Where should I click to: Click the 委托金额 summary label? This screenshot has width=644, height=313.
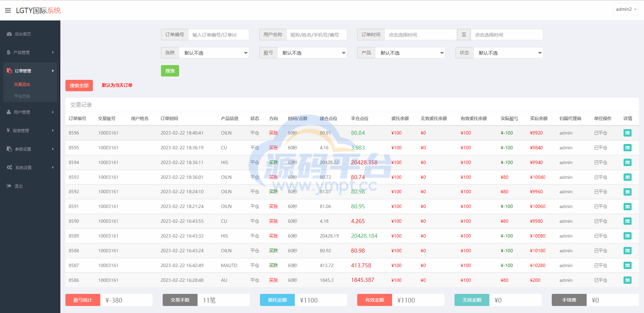277,300
